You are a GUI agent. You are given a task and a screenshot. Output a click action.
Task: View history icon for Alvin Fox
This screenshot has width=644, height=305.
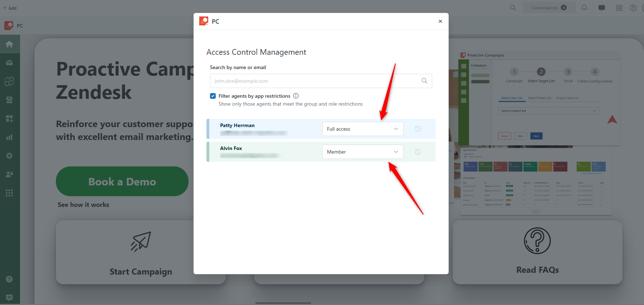pyautogui.click(x=418, y=152)
